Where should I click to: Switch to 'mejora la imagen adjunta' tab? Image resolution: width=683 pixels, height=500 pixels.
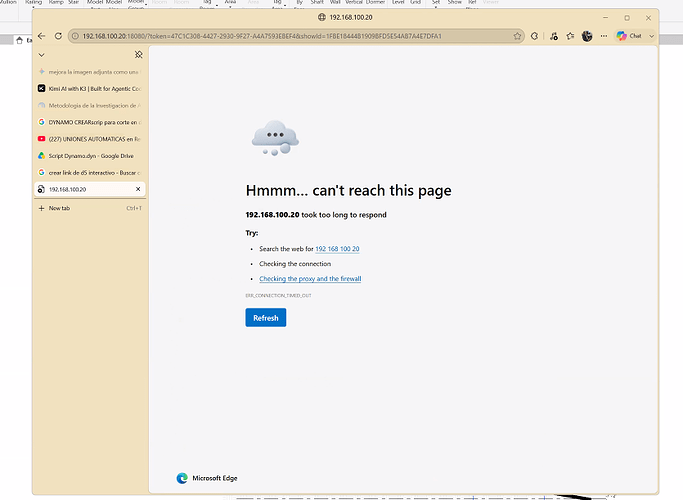click(x=89, y=72)
